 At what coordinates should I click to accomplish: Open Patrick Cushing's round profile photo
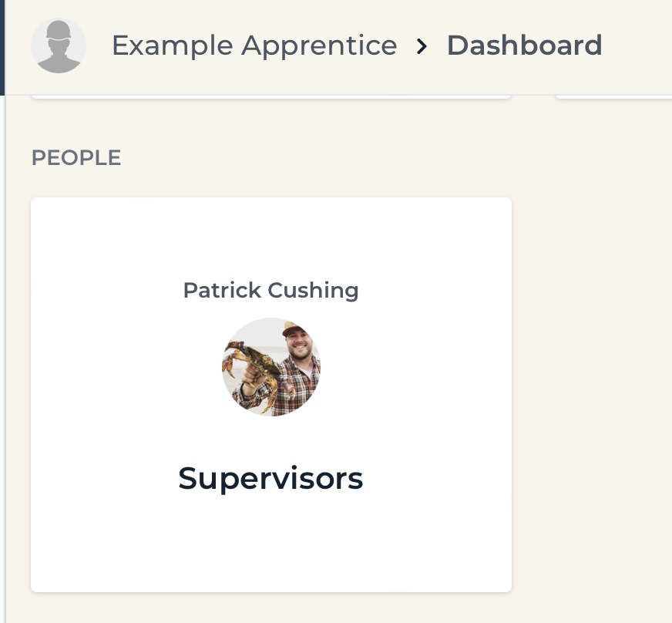click(x=271, y=367)
